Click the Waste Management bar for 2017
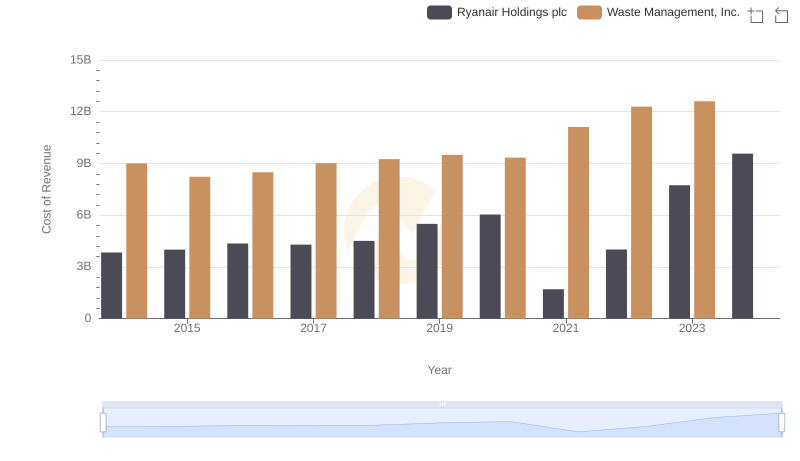The width and height of the screenshot is (800, 461). pos(326,241)
